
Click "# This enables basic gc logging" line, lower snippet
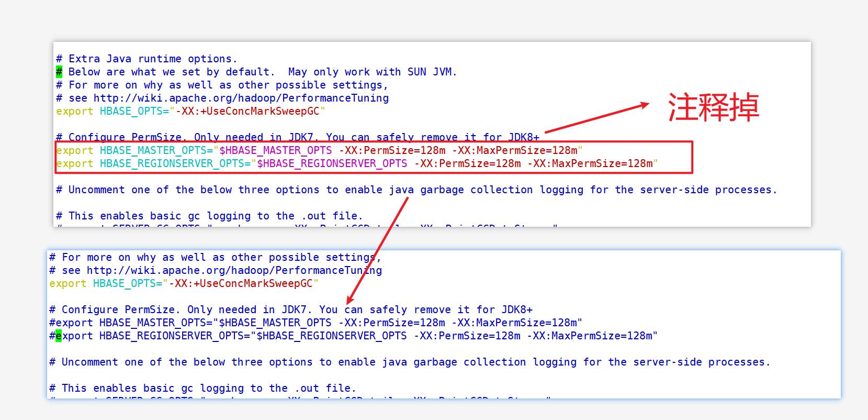[x=202, y=388]
